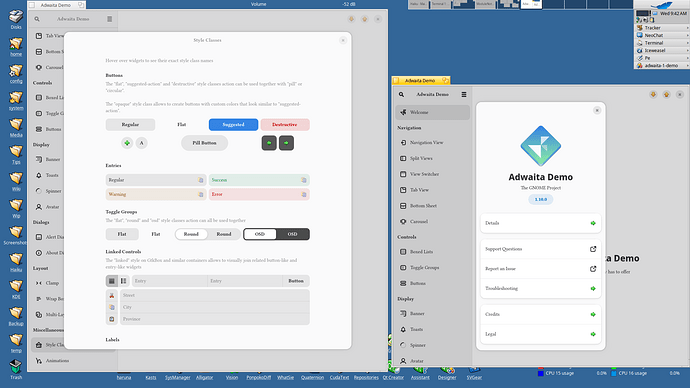Open the Screenshot folder on the desktop

(16, 235)
